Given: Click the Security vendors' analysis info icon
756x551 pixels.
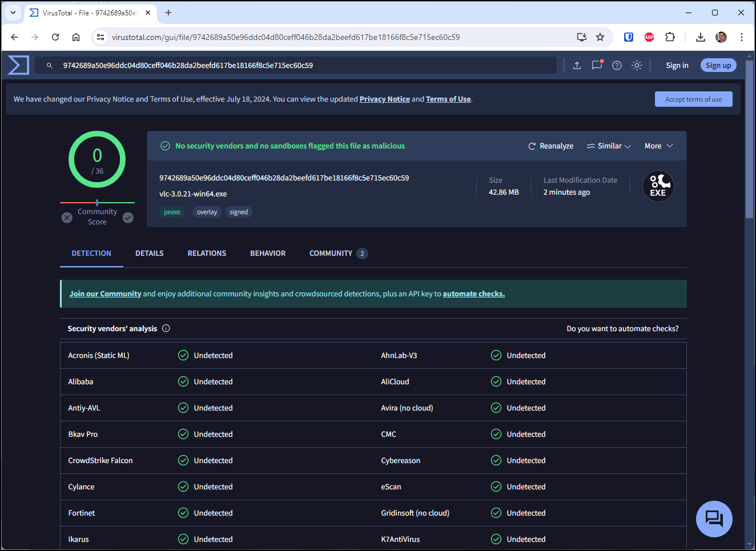Looking at the screenshot, I should coord(166,328).
